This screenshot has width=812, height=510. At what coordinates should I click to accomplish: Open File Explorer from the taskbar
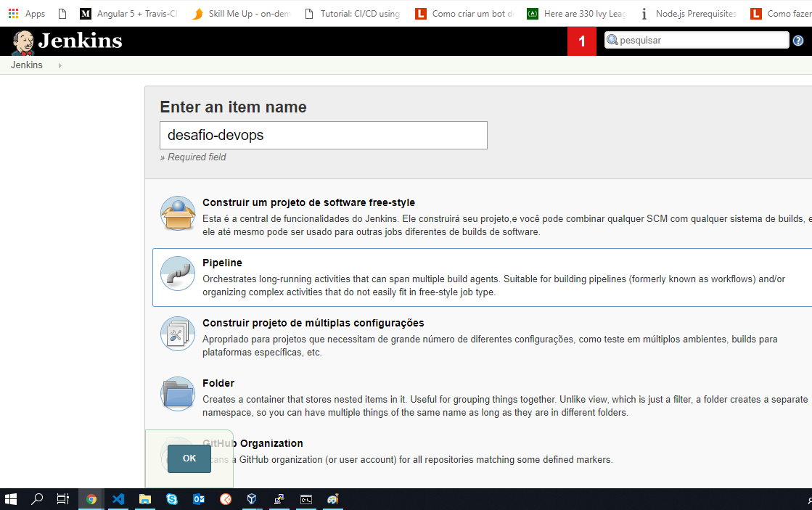coord(145,499)
